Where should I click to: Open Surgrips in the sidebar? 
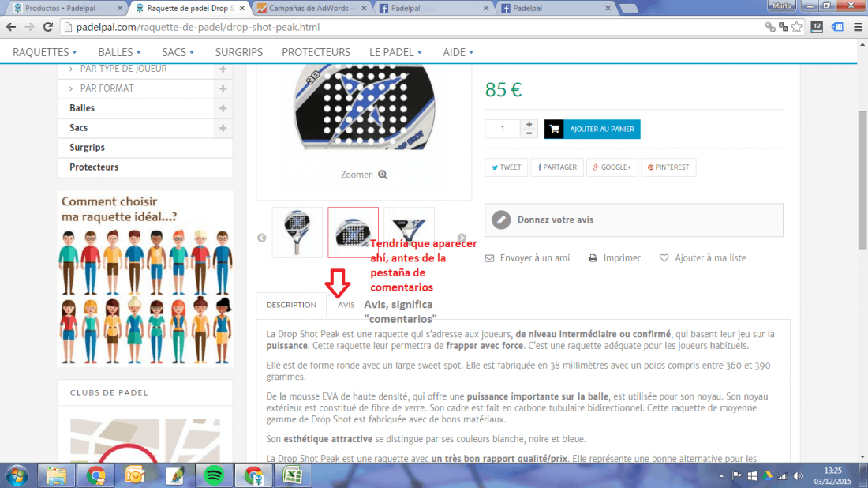tap(87, 148)
